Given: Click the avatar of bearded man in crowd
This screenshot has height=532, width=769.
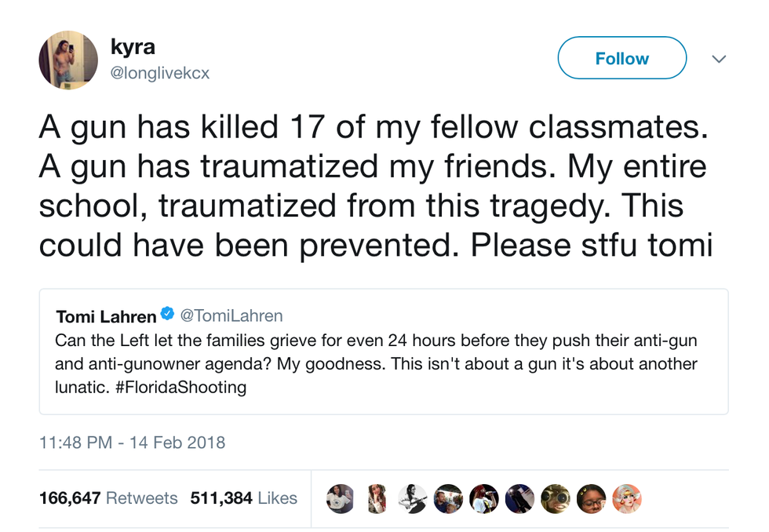Looking at the screenshot, I should coord(448,498).
